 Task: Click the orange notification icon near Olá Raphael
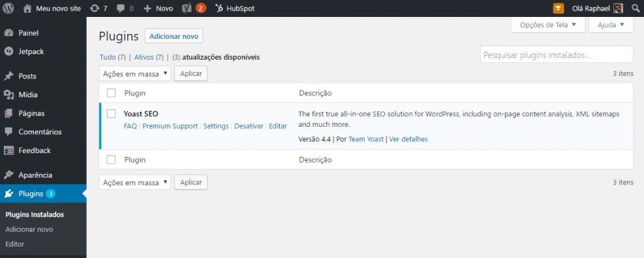click(558, 8)
